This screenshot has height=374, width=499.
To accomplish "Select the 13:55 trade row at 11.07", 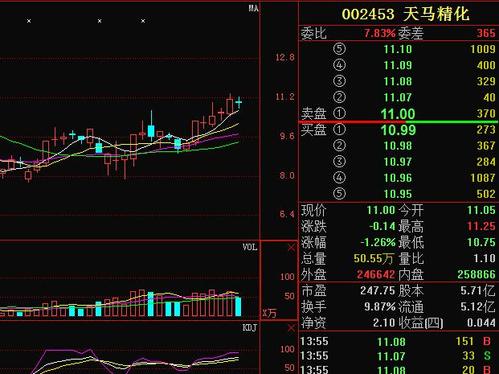I will pyautogui.click(x=399, y=356).
